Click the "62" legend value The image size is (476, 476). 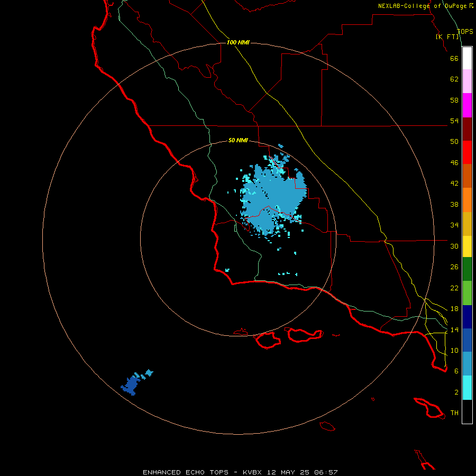(454, 79)
